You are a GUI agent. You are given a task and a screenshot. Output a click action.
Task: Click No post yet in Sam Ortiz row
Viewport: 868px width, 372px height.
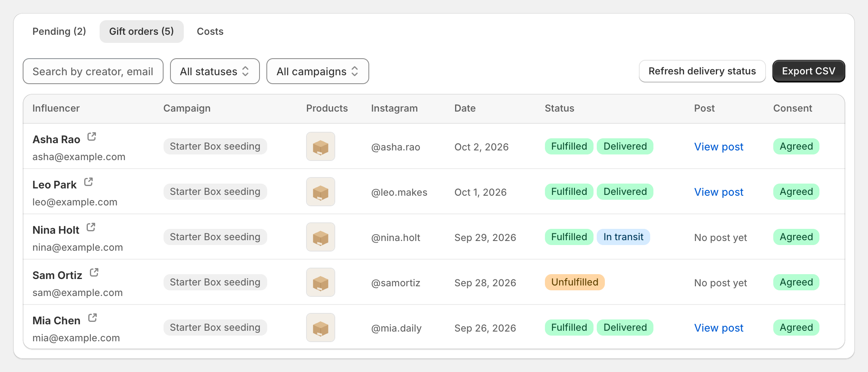721,283
